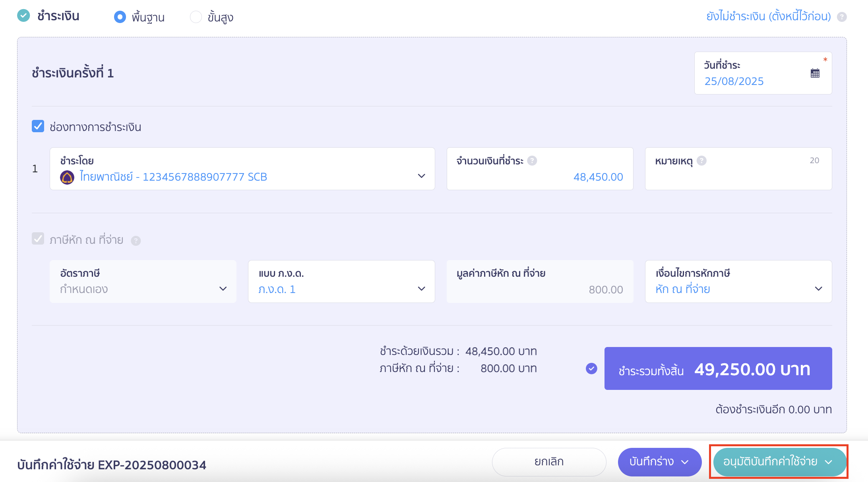Click the ยกเลิก cancel button
The image size is (868, 482).
pos(549,462)
